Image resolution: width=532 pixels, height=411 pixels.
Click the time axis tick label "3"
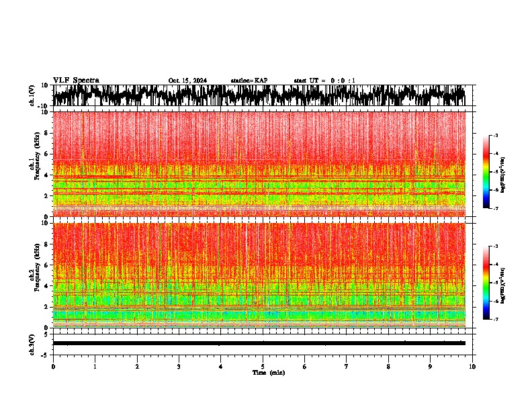click(179, 367)
